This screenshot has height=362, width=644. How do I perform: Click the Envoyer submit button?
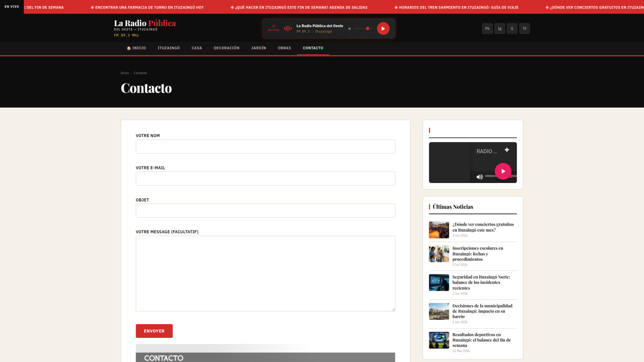[x=154, y=331]
